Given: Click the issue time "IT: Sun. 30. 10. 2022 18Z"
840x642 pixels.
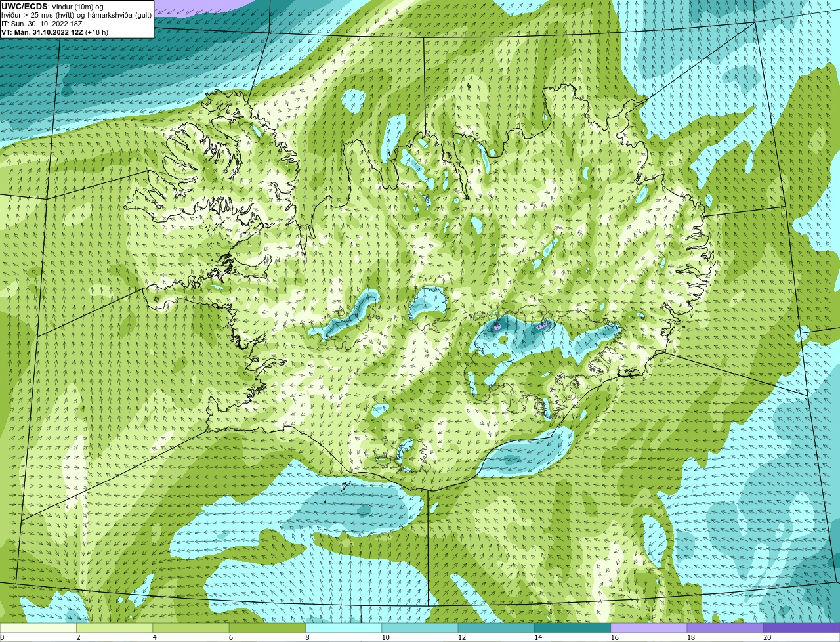Looking at the screenshot, I should click(41, 23).
